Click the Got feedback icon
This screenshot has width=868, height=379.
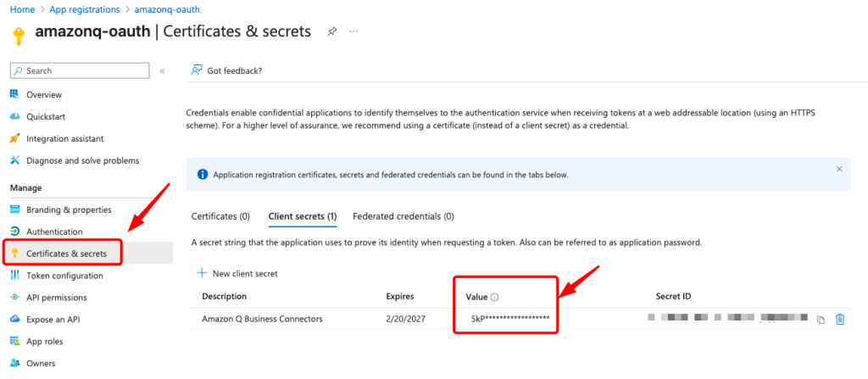[197, 70]
